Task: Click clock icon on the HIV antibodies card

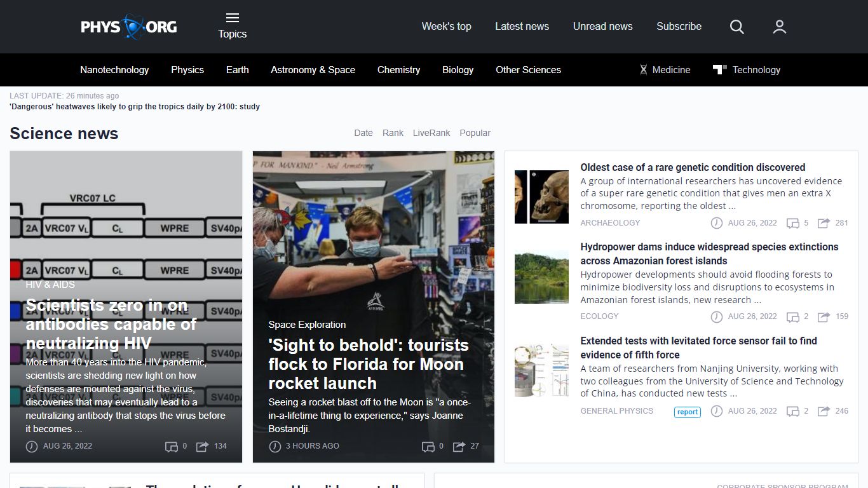Action: [32, 447]
